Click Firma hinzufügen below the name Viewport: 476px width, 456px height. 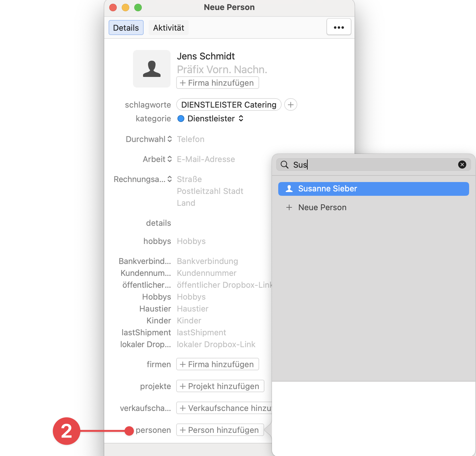[218, 83]
